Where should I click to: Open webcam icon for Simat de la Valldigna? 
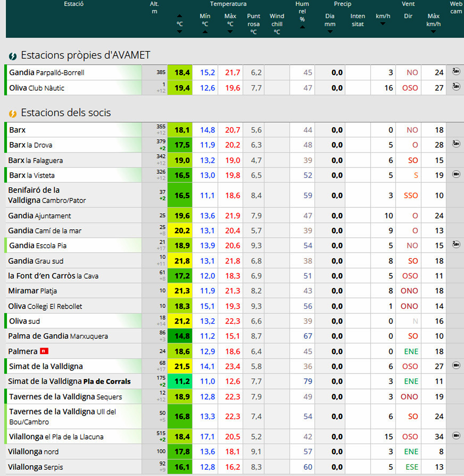(x=456, y=365)
